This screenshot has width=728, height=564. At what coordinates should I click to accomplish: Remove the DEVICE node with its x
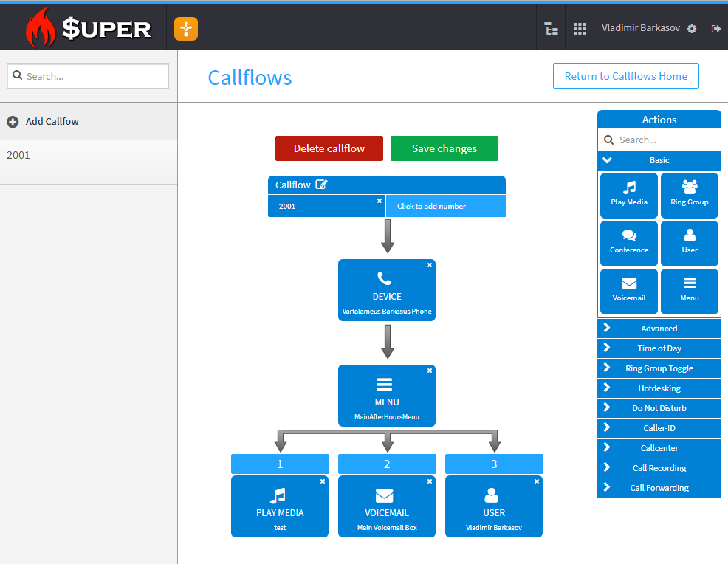click(430, 265)
